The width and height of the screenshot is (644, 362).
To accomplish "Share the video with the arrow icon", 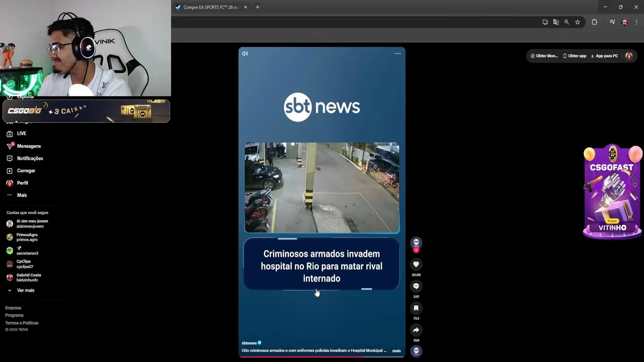I will (x=416, y=330).
